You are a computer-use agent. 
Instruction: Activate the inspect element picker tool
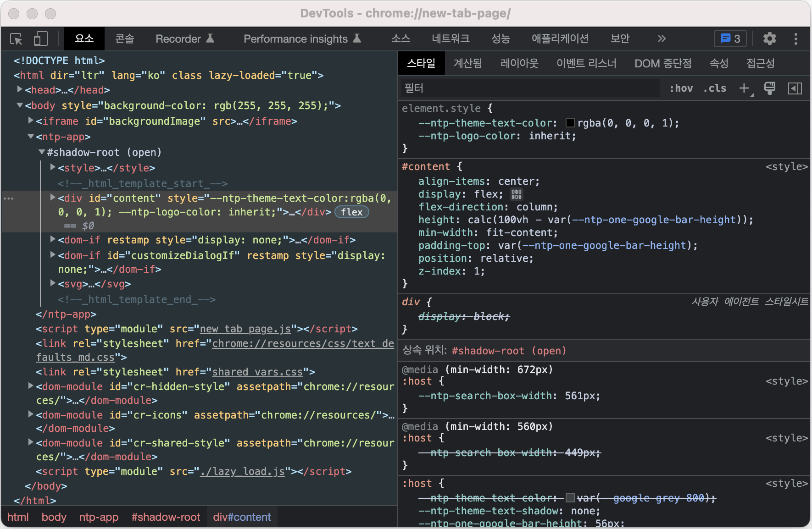coord(17,39)
